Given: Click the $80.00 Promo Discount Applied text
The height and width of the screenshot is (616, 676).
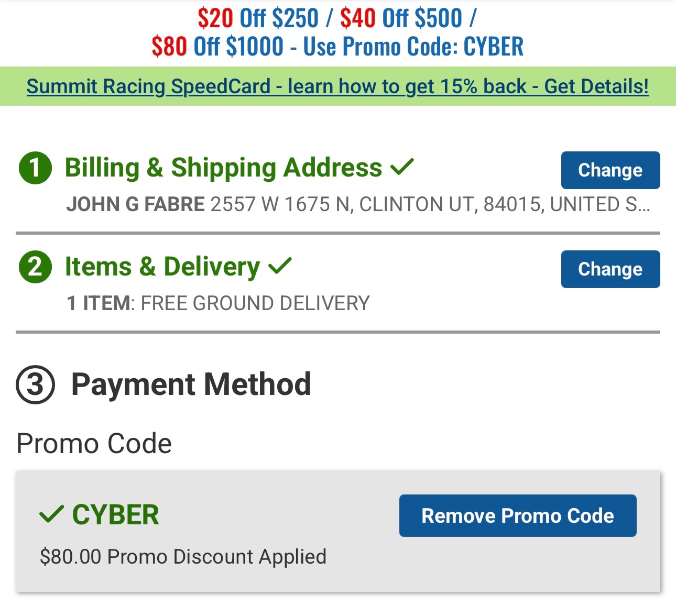Looking at the screenshot, I should point(183,556).
